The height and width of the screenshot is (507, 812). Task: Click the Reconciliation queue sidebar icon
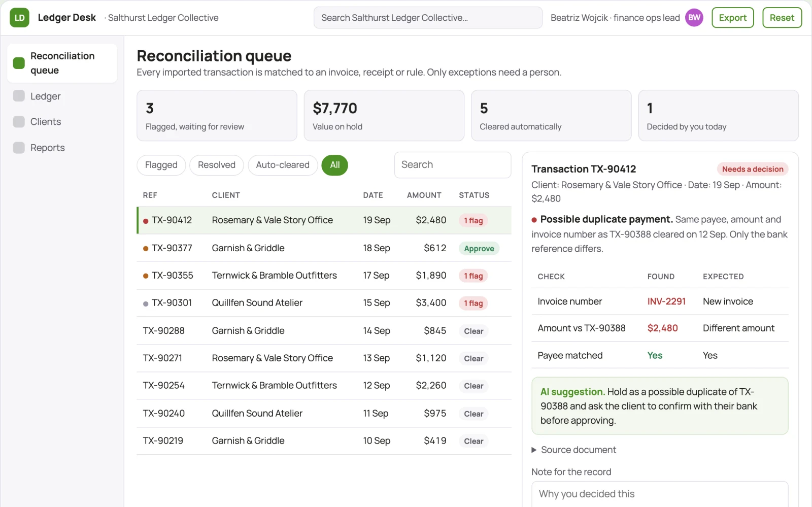(x=19, y=63)
